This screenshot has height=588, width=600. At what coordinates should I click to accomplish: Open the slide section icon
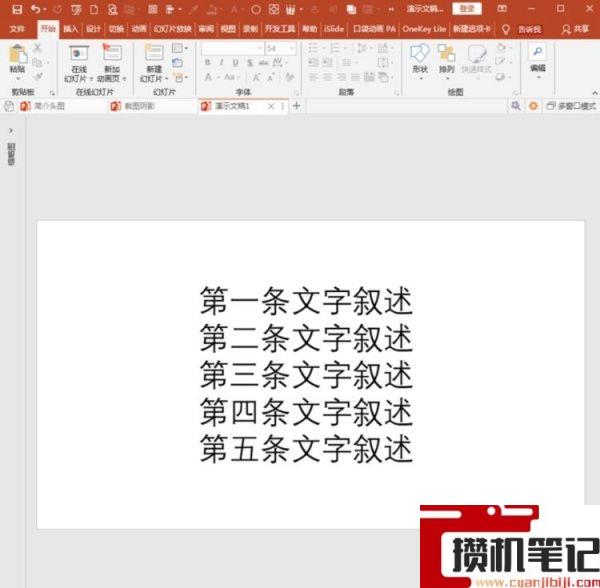click(179, 78)
